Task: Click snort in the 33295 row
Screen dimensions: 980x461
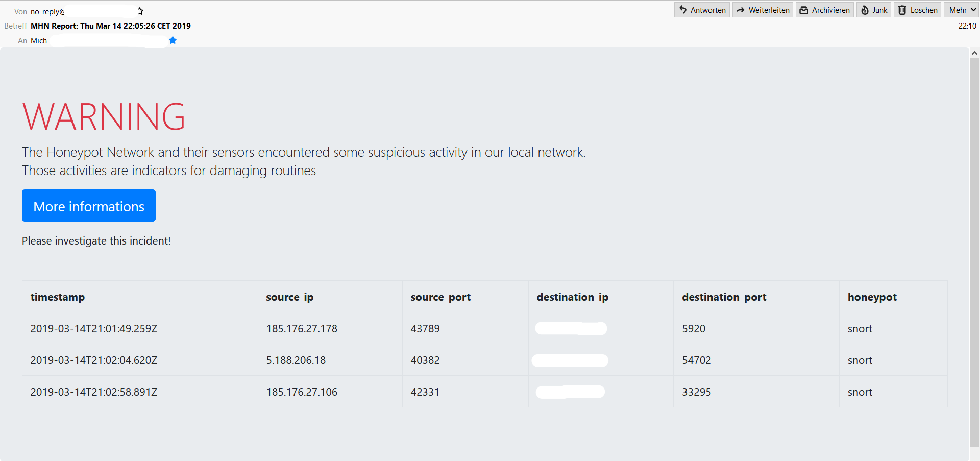Action: 860,392
